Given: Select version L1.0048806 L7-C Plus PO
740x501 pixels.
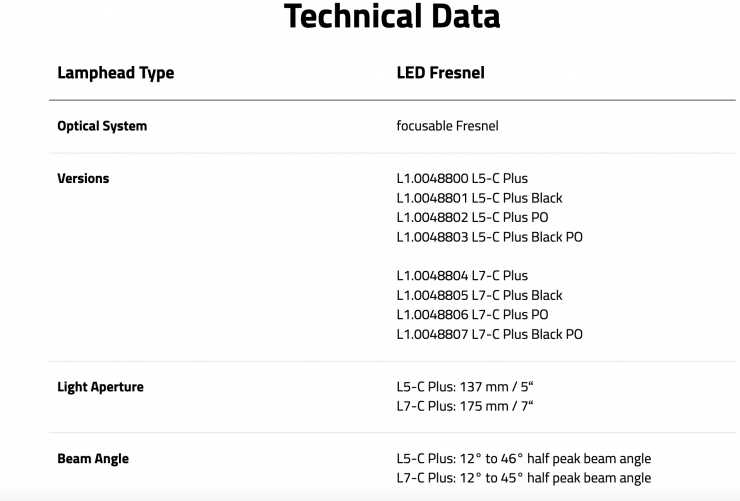Looking at the screenshot, I should pos(472,315).
